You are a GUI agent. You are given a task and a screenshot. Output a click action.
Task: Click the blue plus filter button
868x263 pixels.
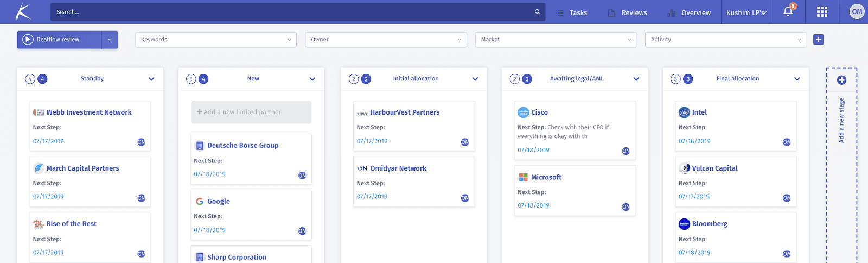(819, 39)
